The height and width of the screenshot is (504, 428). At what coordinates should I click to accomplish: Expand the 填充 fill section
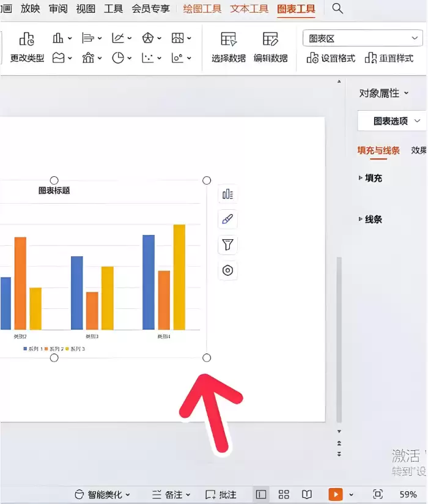point(370,178)
